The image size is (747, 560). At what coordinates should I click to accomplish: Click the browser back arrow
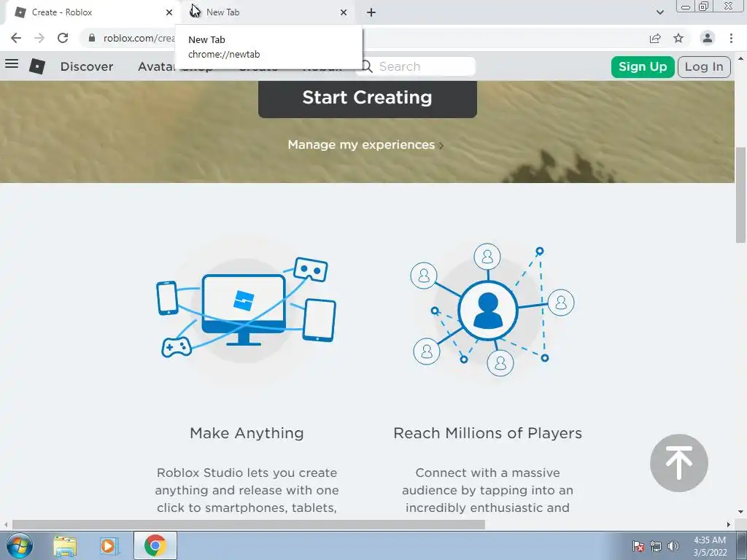coord(16,38)
